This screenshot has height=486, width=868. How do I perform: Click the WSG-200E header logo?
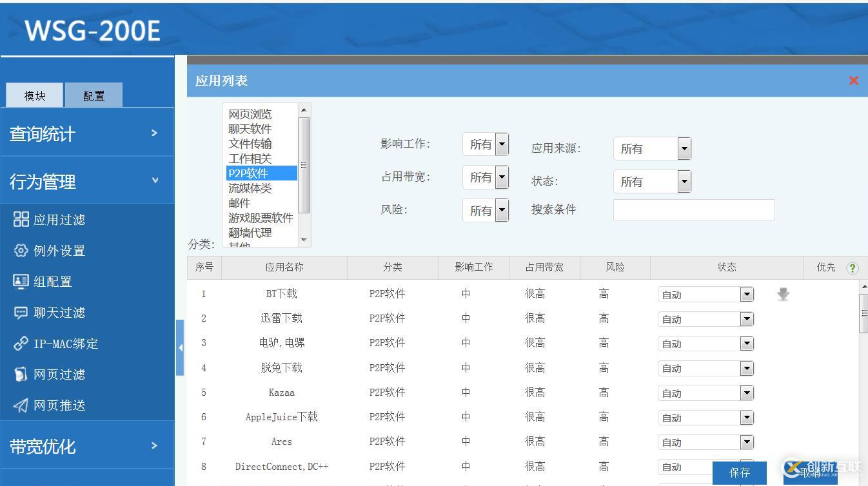(92, 30)
